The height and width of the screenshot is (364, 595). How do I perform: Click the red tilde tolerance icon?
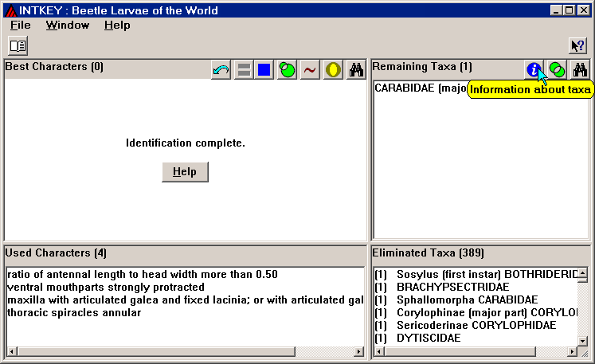[310, 70]
